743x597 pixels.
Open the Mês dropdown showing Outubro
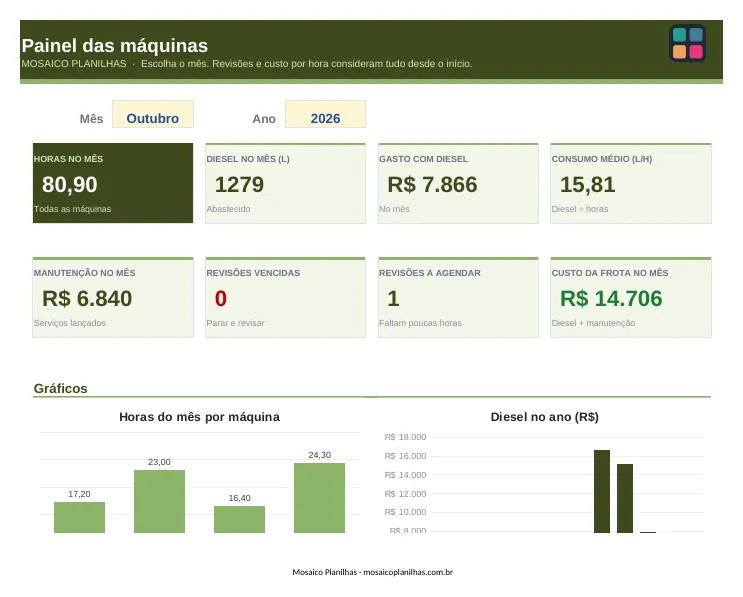tap(153, 114)
